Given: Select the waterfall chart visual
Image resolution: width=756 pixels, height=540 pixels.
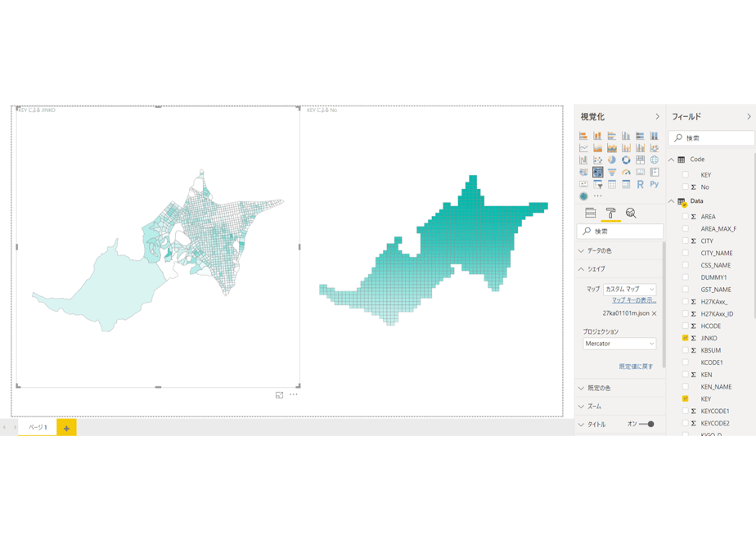Looking at the screenshot, I should [x=583, y=160].
